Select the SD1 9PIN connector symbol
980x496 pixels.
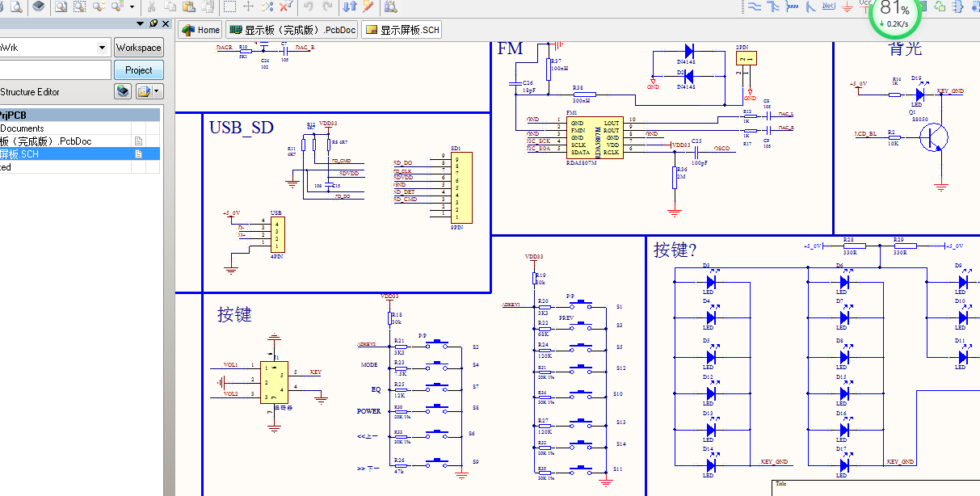coord(461,187)
